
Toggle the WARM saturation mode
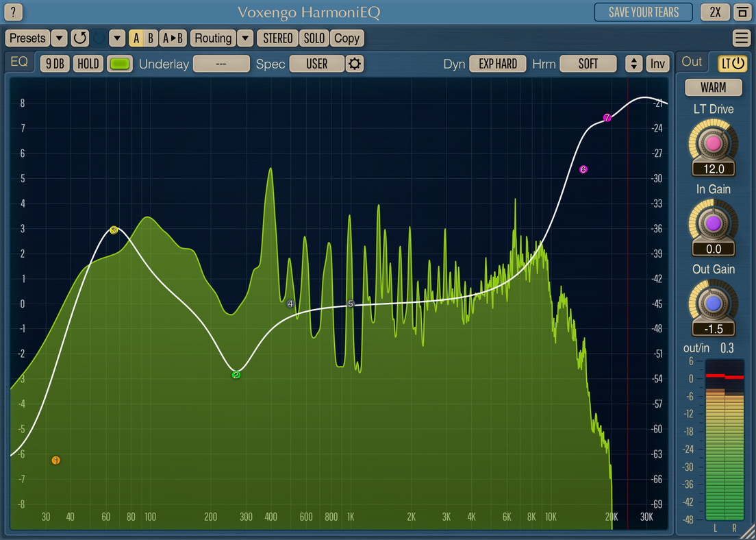714,87
